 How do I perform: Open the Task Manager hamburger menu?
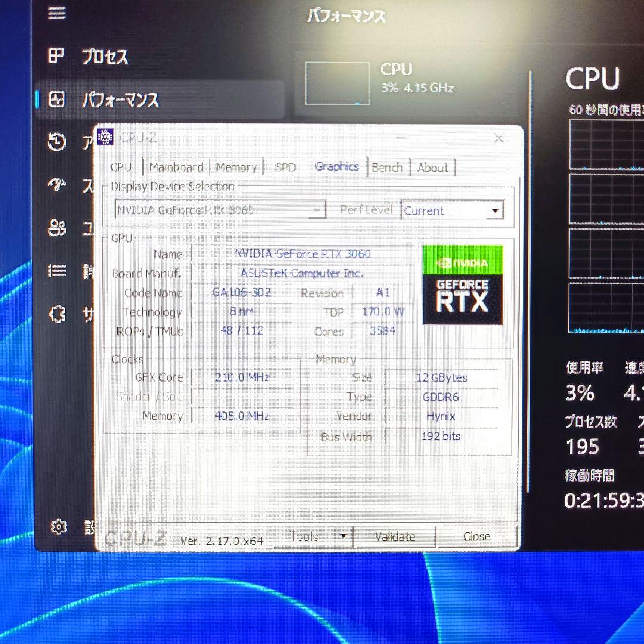[57, 13]
